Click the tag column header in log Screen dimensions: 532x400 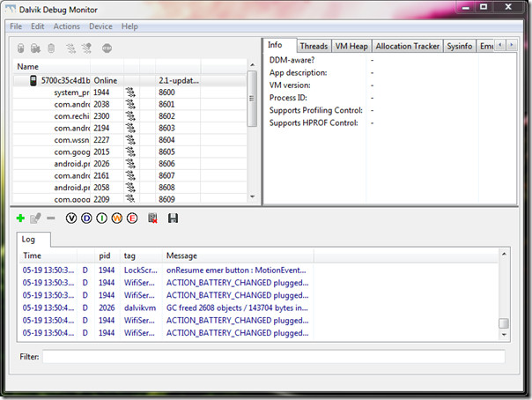[x=141, y=256]
